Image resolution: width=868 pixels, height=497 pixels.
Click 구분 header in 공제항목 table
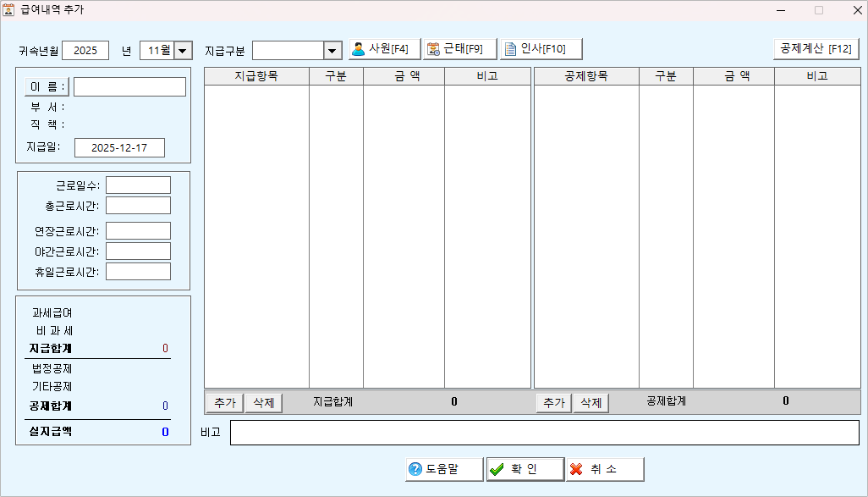(x=666, y=76)
